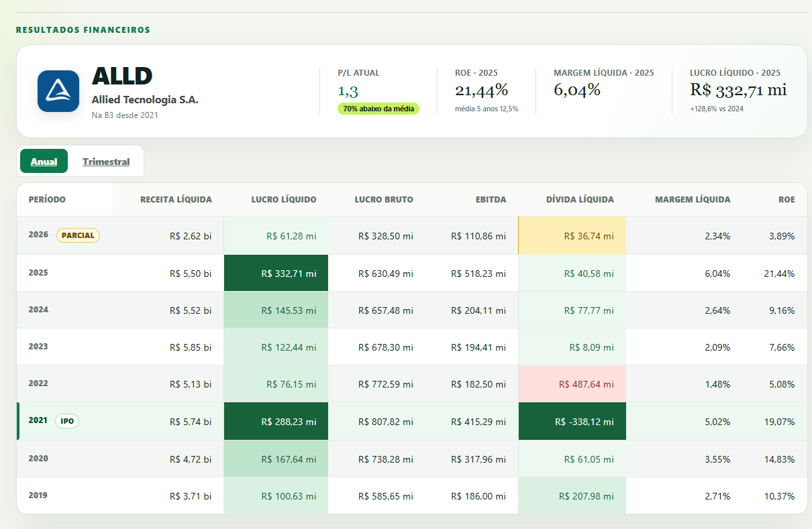Image resolution: width=812 pixels, height=529 pixels.
Task: Click the 2019 dívida líquida R$ 207,98 mi
Action: pos(572,496)
